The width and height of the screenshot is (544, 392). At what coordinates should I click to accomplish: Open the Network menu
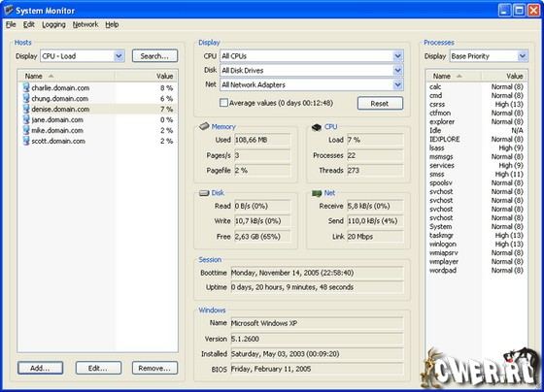pos(85,24)
